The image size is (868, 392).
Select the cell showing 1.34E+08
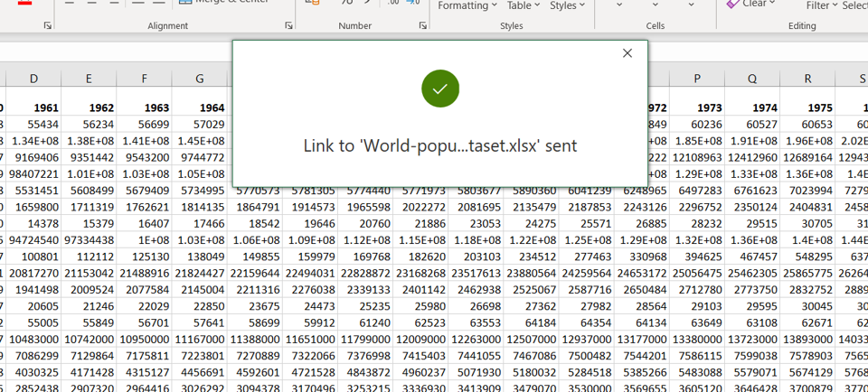(x=33, y=141)
